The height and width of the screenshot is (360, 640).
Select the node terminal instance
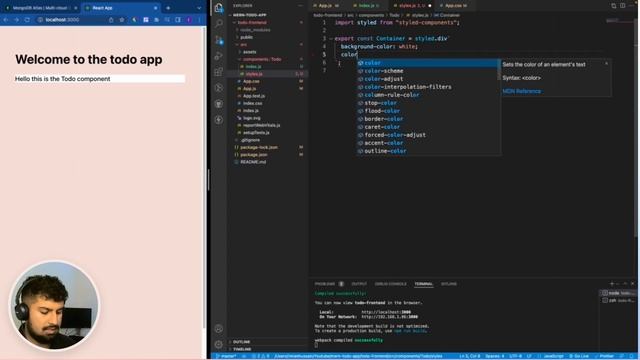[x=618, y=293]
